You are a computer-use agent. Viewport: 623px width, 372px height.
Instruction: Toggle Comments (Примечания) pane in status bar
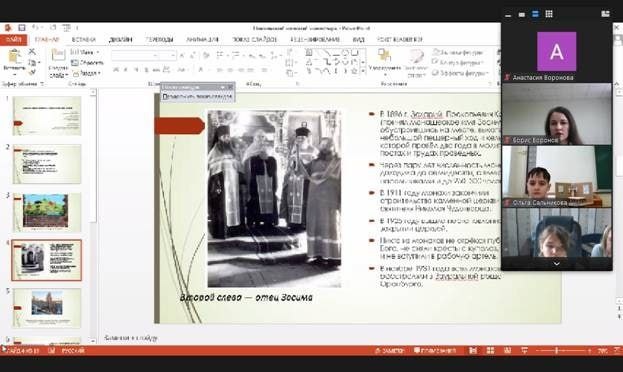[x=435, y=351]
